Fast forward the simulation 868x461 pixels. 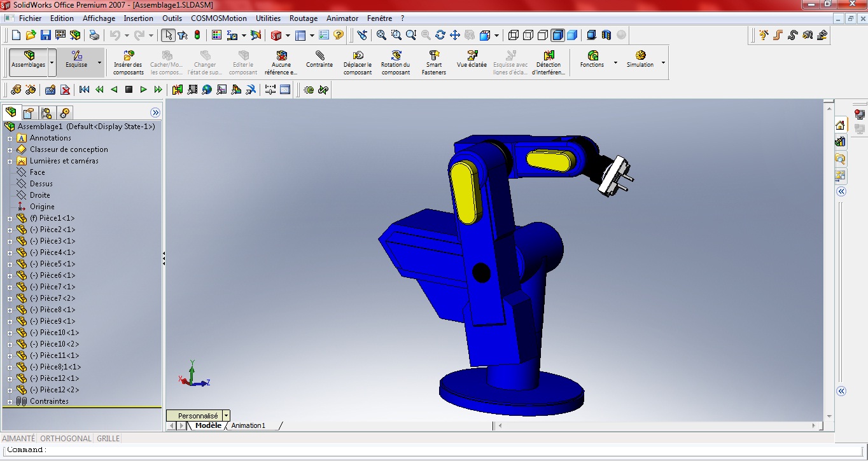coord(158,90)
